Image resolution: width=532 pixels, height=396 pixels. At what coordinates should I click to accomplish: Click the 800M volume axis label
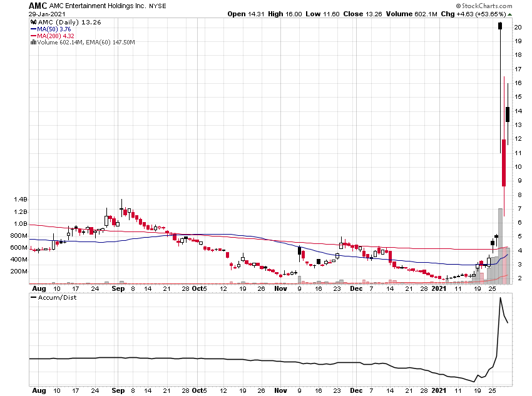click(19, 235)
